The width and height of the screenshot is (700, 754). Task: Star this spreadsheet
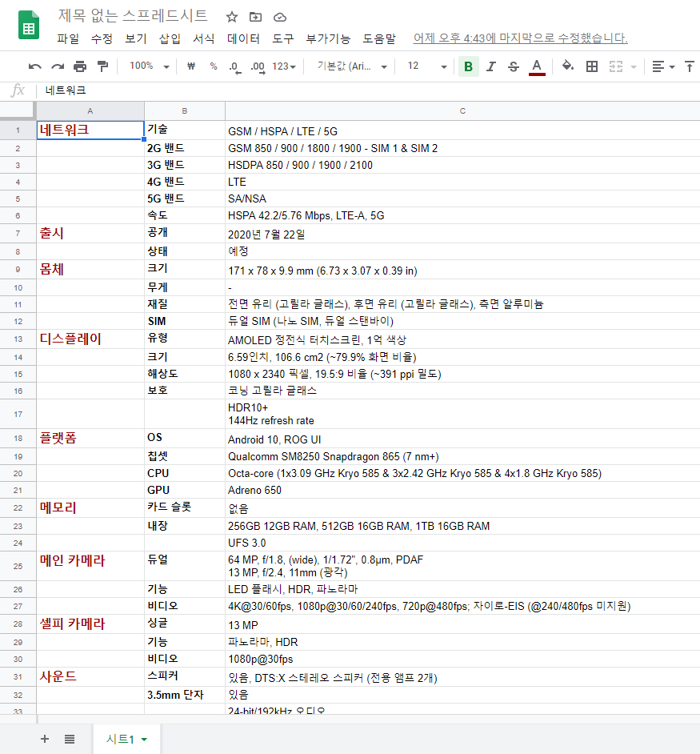pyautogui.click(x=232, y=18)
